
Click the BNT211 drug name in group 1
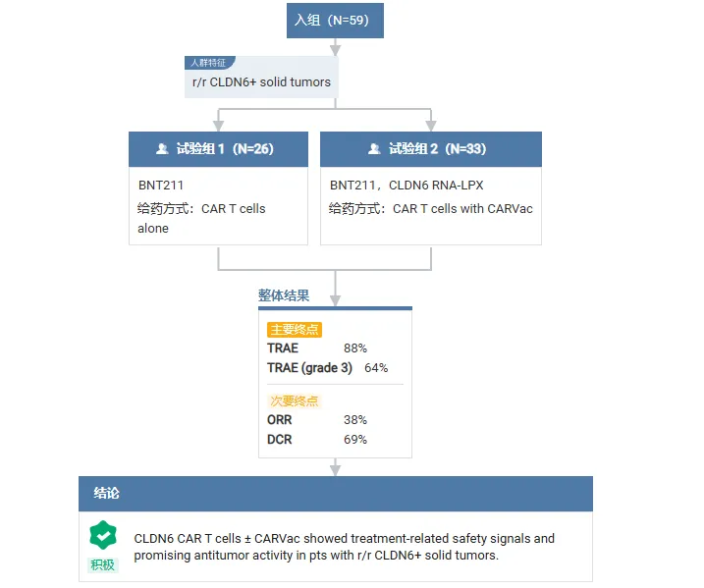tap(161, 185)
